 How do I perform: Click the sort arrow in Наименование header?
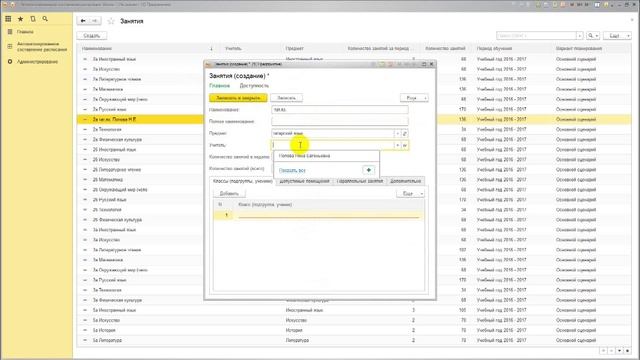(211, 49)
